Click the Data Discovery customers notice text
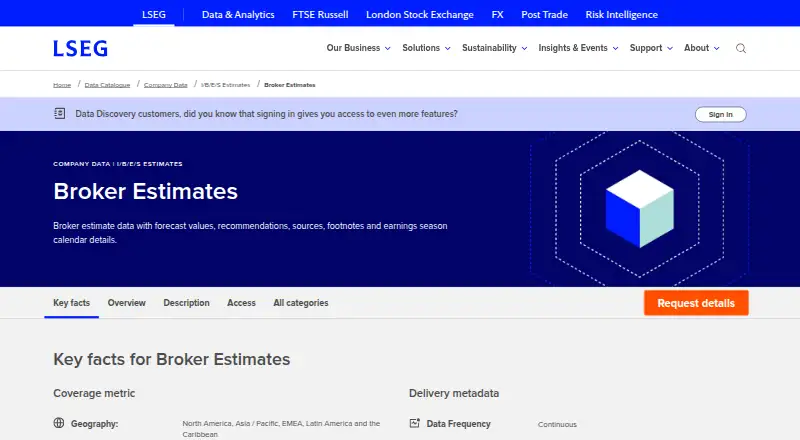This screenshot has width=800, height=440. point(266,114)
